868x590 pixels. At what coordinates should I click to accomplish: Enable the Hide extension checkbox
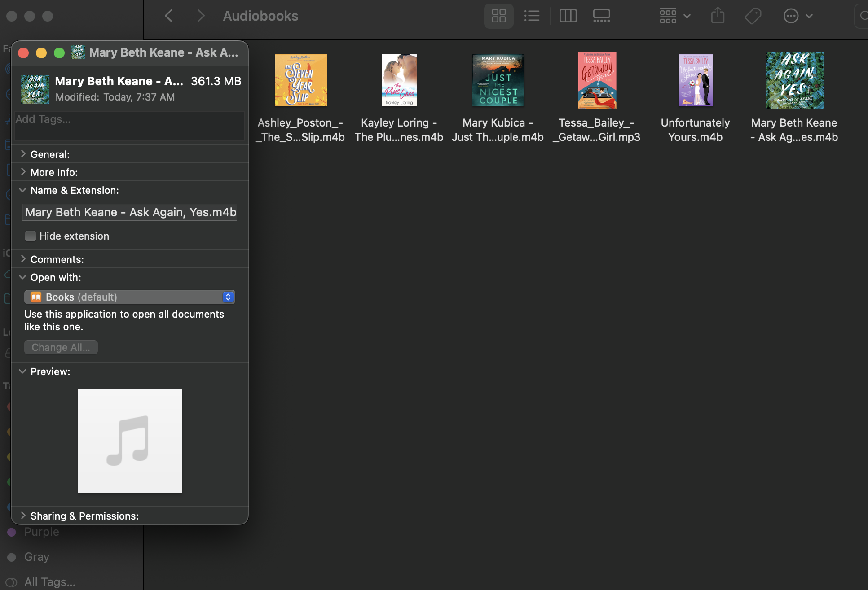pos(30,236)
